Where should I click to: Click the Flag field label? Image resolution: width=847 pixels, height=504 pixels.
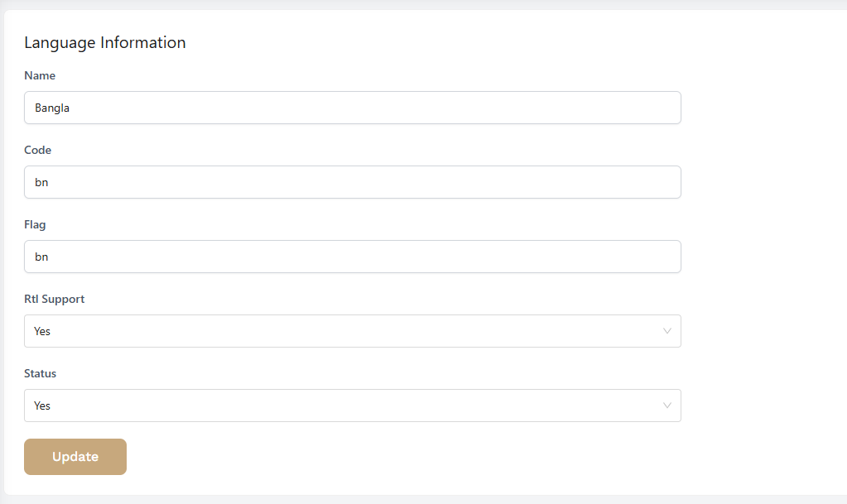(35, 225)
